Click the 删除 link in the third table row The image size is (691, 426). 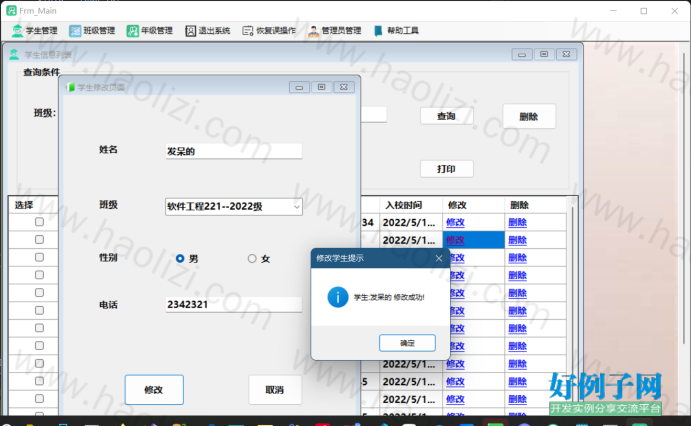517,258
